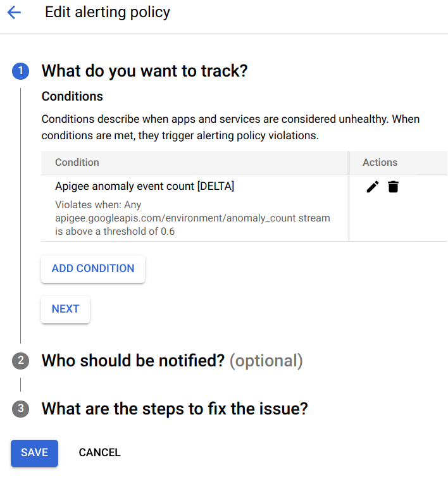This screenshot has height=479, width=448.
Task: Click the back arrow icon
Action: 14,13
